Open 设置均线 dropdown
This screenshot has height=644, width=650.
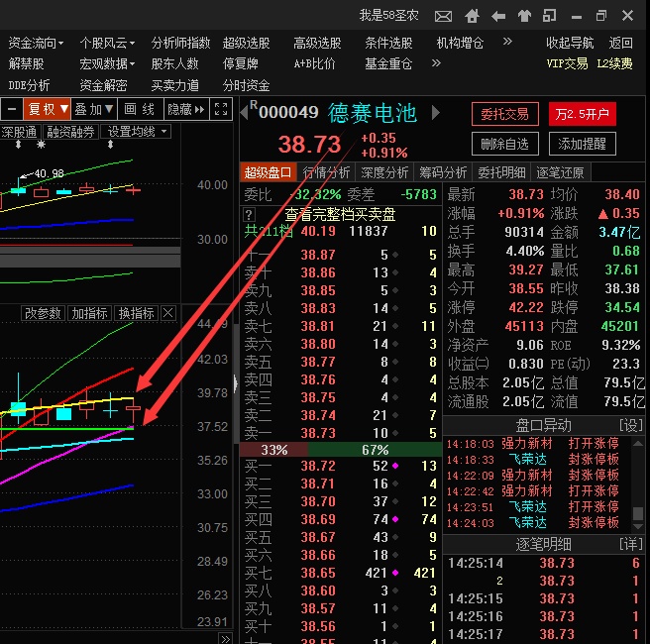pos(136,132)
